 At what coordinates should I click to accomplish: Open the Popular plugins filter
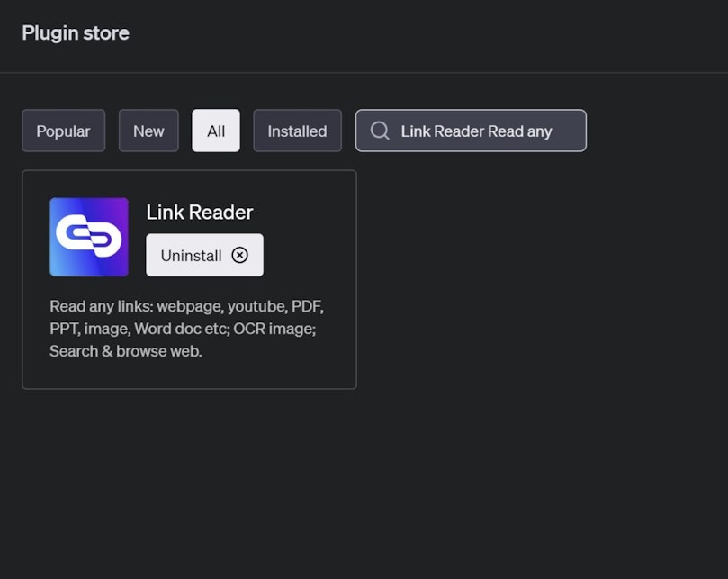click(64, 131)
